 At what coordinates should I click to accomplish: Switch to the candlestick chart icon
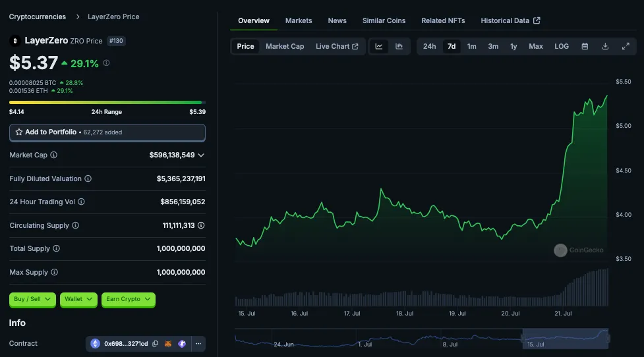point(399,46)
